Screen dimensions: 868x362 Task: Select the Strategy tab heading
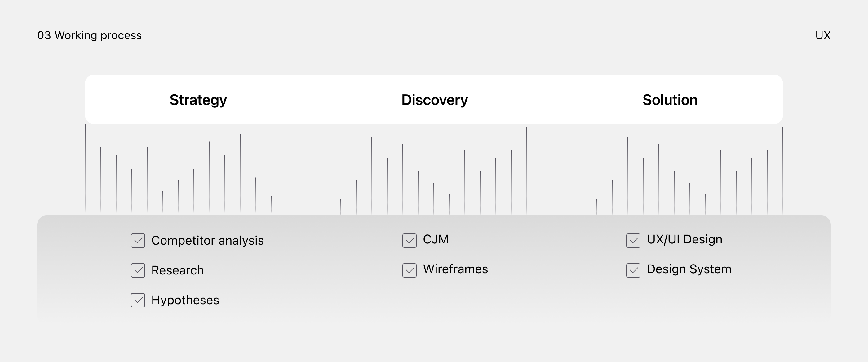pos(198,100)
